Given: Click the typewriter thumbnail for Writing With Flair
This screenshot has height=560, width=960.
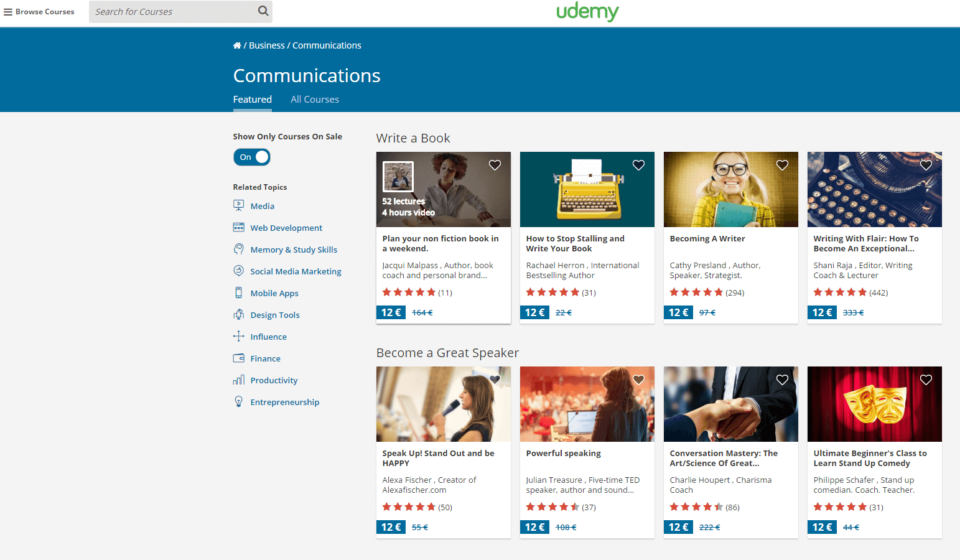Looking at the screenshot, I should [x=874, y=189].
